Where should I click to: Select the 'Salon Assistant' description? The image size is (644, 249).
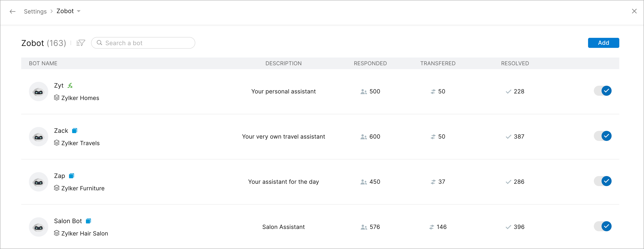pos(283,227)
